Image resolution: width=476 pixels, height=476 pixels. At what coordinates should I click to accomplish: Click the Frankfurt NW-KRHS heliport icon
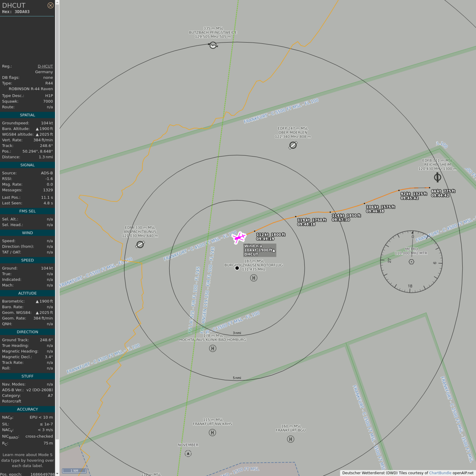coord(213,433)
